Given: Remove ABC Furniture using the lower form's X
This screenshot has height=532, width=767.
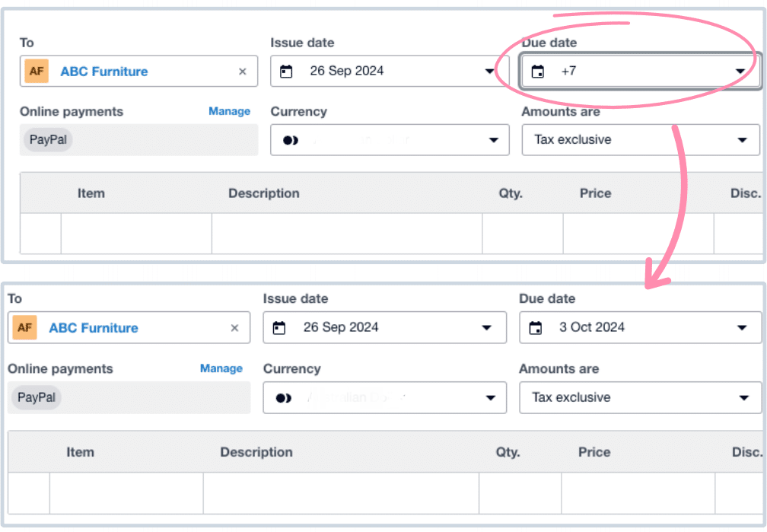Looking at the screenshot, I should (x=234, y=328).
